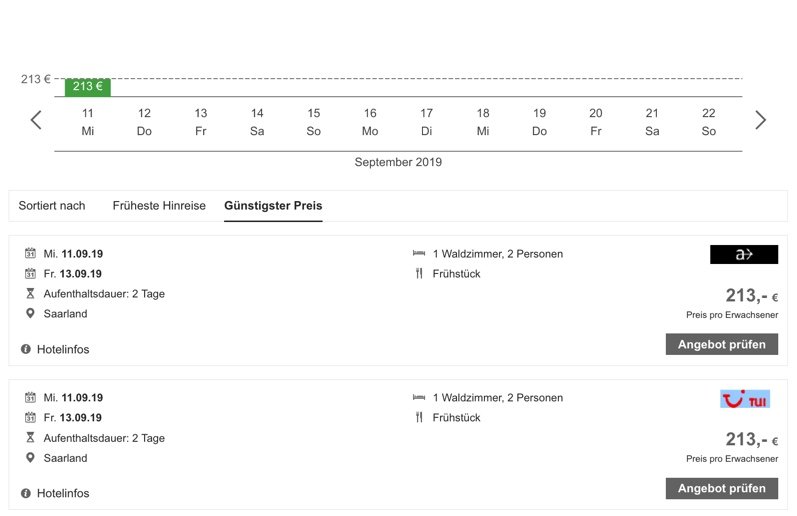797x516 pixels.
Task: Select date 22 So in the calendar
Action: coord(709,122)
